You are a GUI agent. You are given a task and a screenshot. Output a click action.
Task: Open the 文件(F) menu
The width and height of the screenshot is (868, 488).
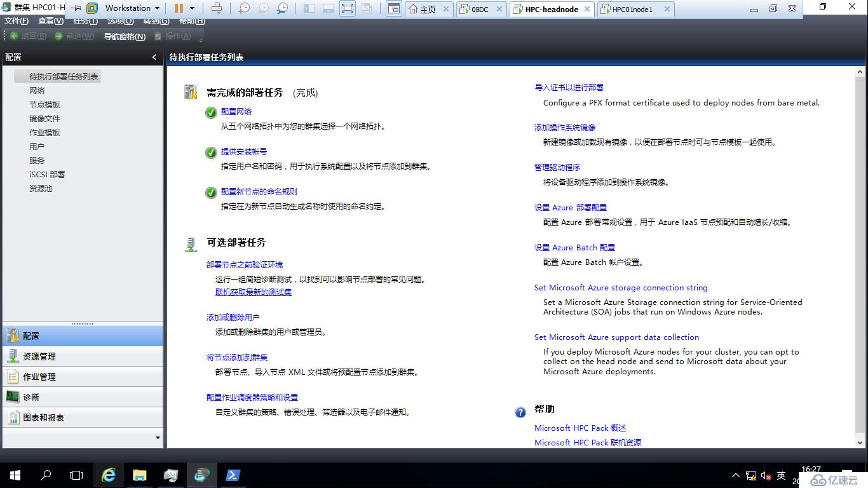[x=17, y=21]
